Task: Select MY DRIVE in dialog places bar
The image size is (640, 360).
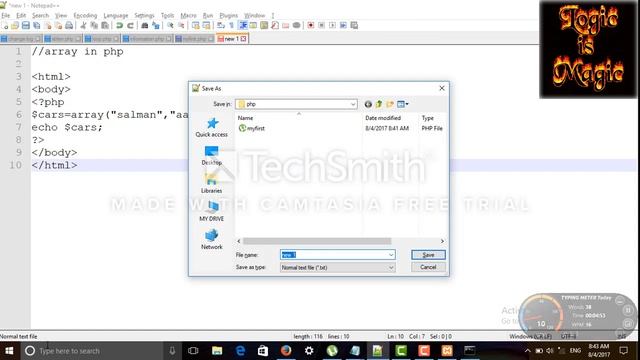Action: 211,212
